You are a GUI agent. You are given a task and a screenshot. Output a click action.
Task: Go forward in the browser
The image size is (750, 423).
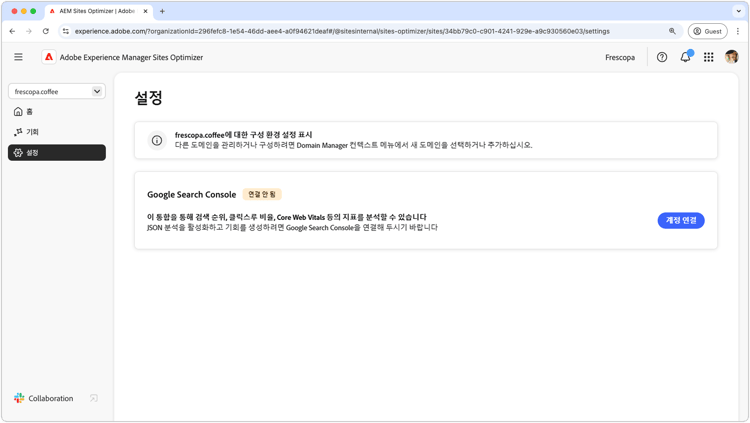(x=29, y=31)
